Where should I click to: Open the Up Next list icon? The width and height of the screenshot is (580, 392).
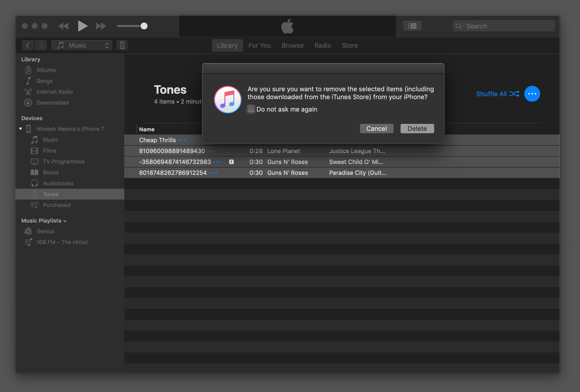coord(412,26)
